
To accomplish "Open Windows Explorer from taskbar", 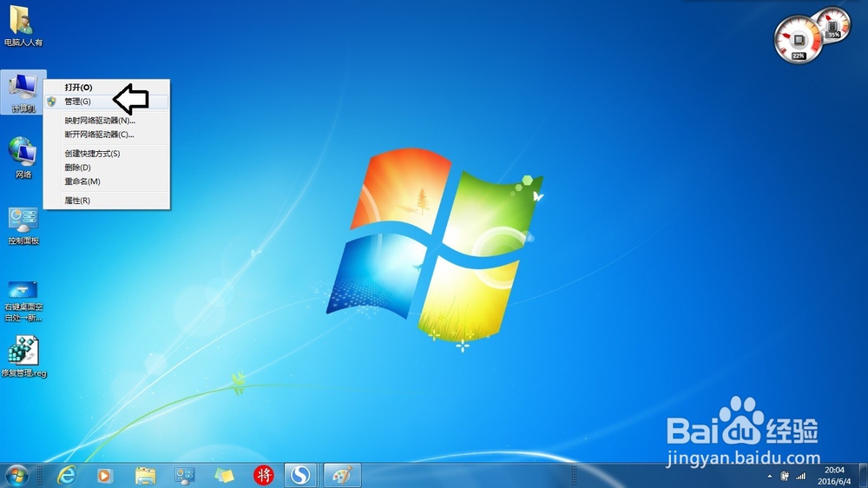I will pyautogui.click(x=146, y=475).
